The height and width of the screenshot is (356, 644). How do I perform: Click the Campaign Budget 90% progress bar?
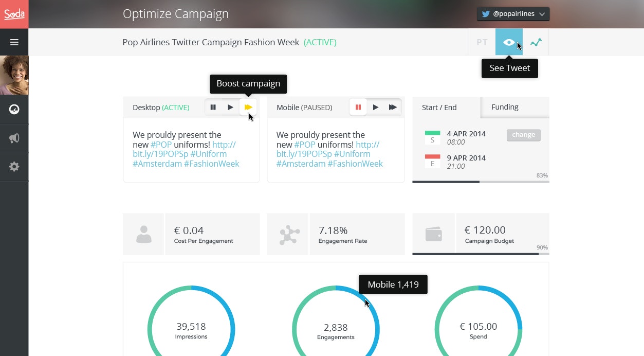pos(481,254)
